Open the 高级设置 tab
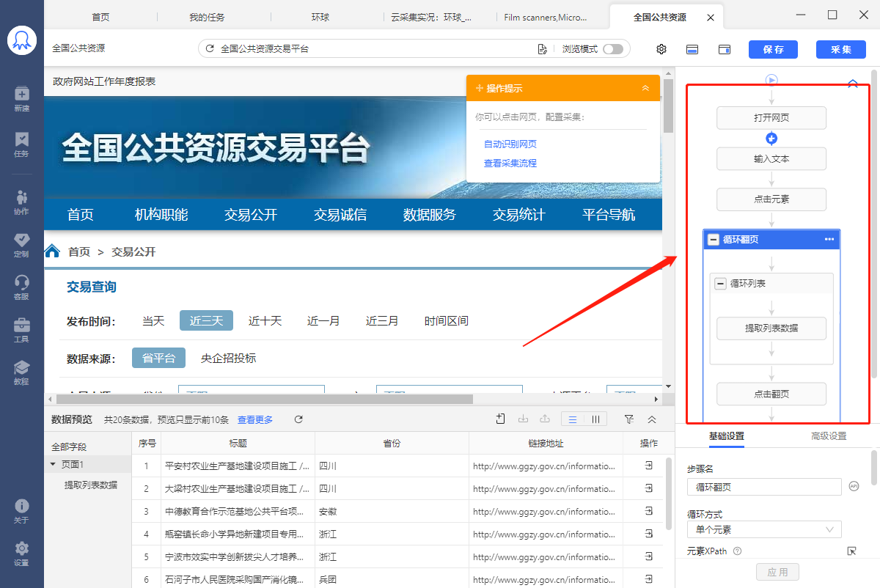 [829, 436]
